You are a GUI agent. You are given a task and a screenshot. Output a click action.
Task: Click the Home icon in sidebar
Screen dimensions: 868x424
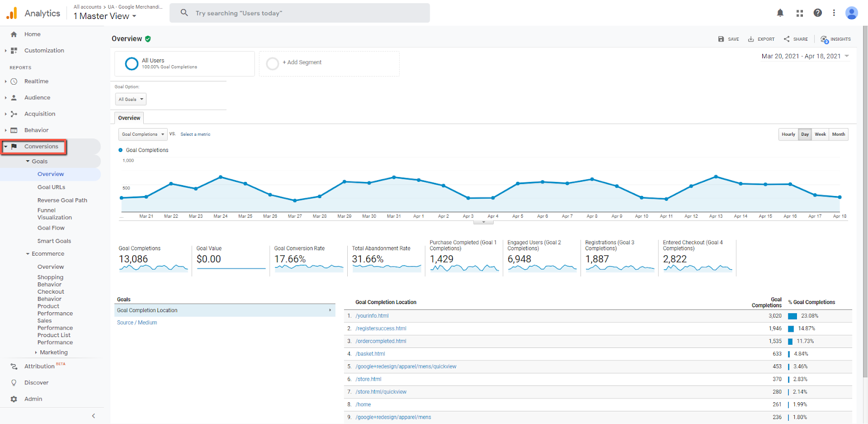coord(14,34)
